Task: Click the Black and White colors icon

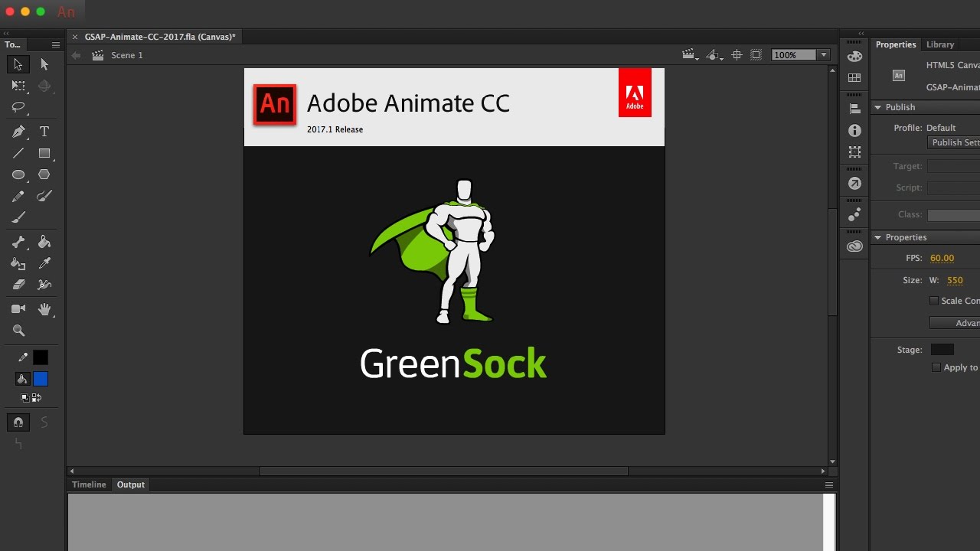Action: pos(24,398)
